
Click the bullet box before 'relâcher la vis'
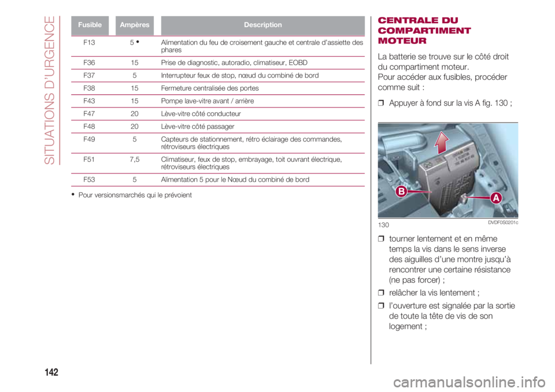tap(381, 293)
